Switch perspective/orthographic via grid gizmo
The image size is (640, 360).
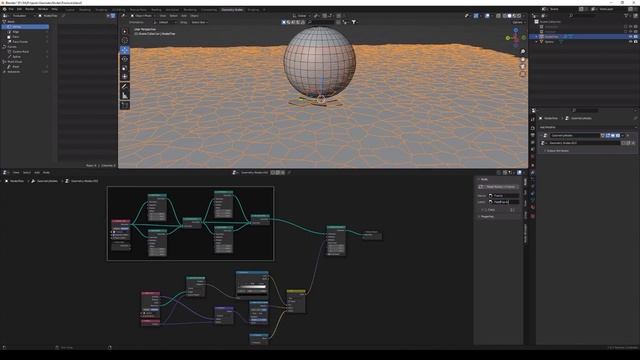pyautogui.click(x=522, y=74)
